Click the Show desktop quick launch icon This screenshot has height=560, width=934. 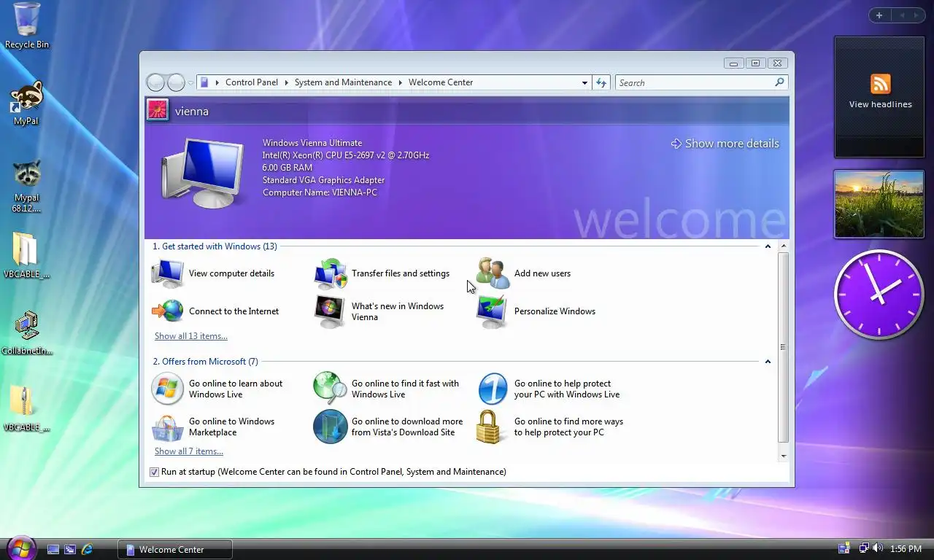click(x=53, y=549)
